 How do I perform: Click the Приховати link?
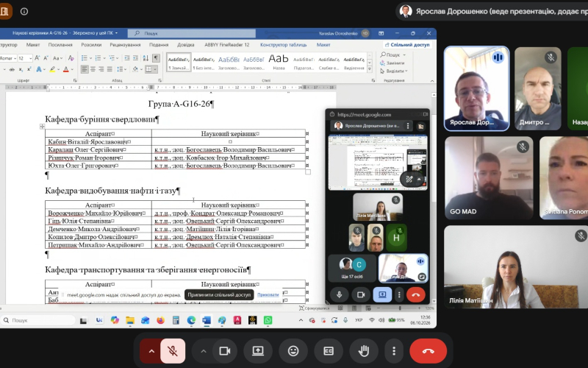(268, 295)
